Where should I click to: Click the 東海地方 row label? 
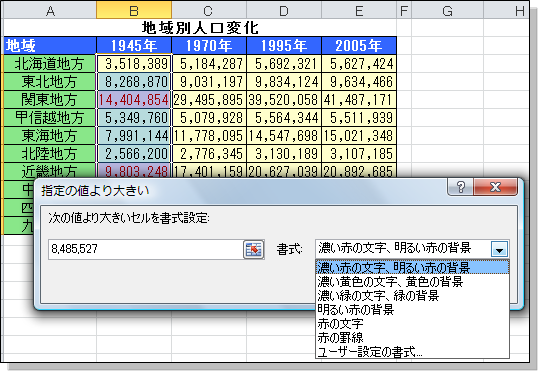point(50,136)
